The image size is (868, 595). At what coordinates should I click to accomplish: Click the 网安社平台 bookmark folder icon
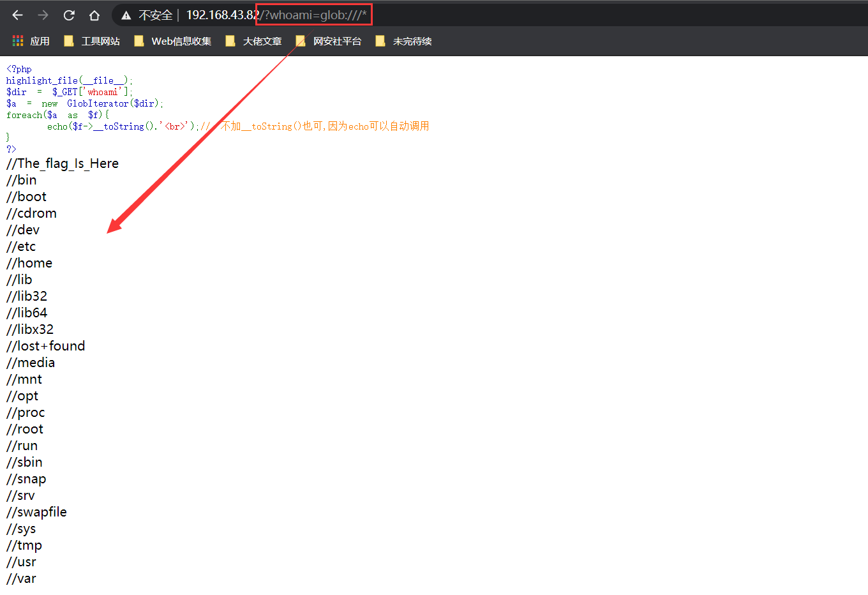[x=301, y=41]
